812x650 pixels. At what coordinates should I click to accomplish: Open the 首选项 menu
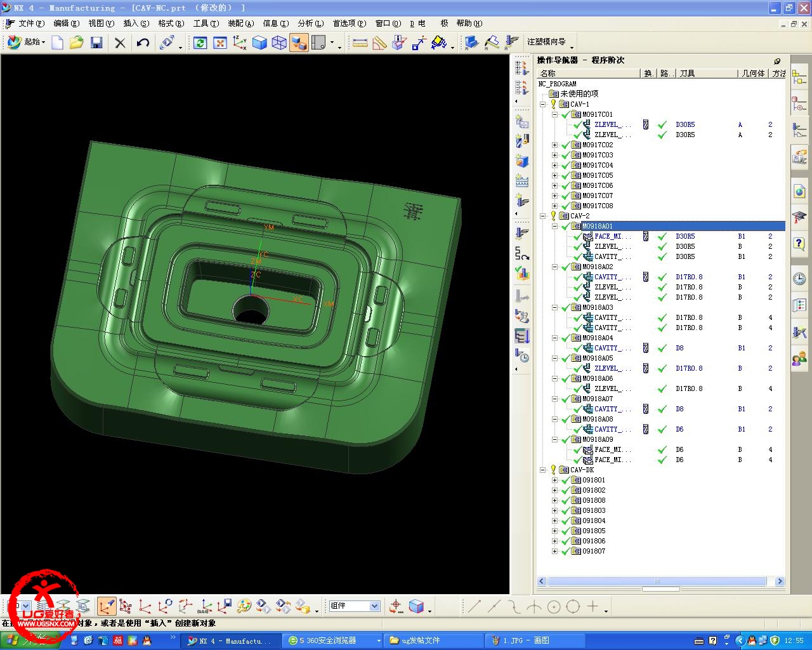pyautogui.click(x=350, y=23)
